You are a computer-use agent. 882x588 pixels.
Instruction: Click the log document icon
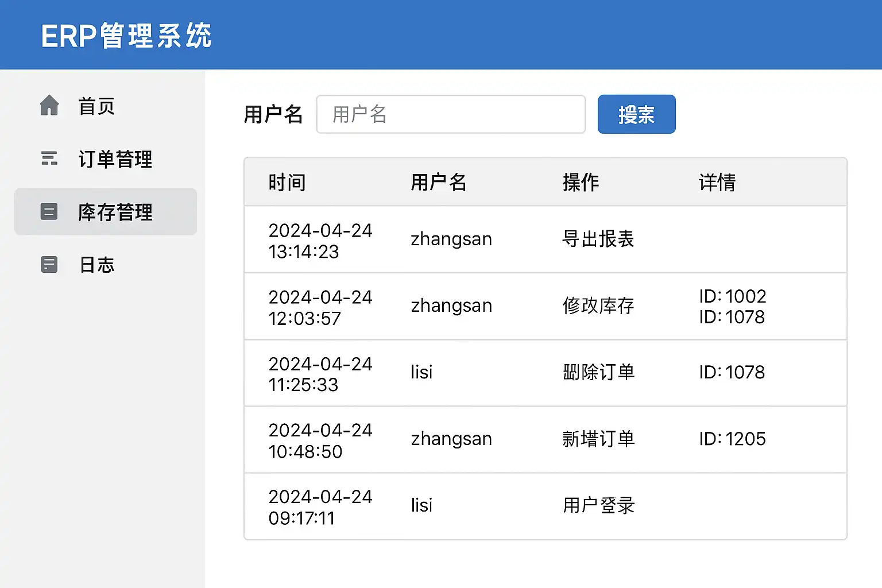[x=49, y=265]
